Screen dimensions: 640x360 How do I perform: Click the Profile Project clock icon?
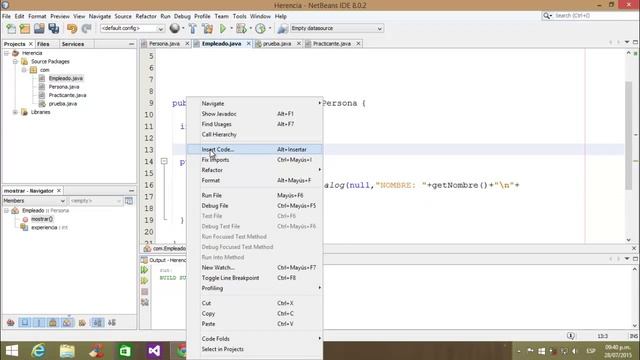coord(260,29)
